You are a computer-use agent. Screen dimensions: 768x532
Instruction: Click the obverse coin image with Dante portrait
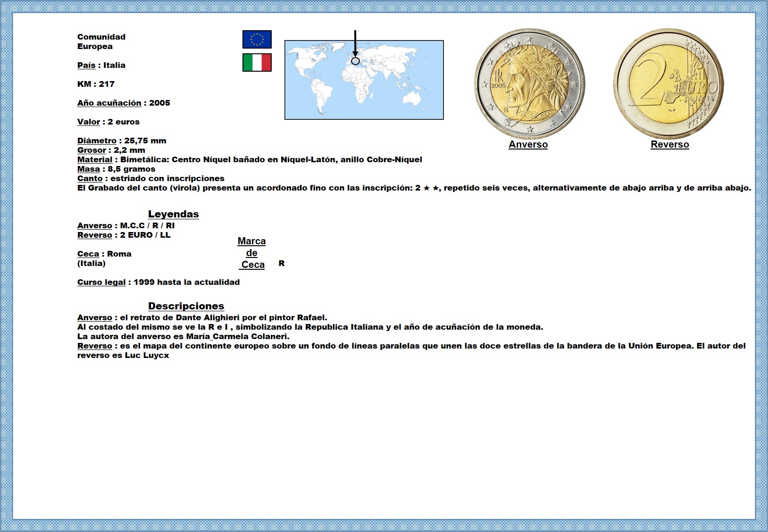pyautogui.click(x=530, y=83)
